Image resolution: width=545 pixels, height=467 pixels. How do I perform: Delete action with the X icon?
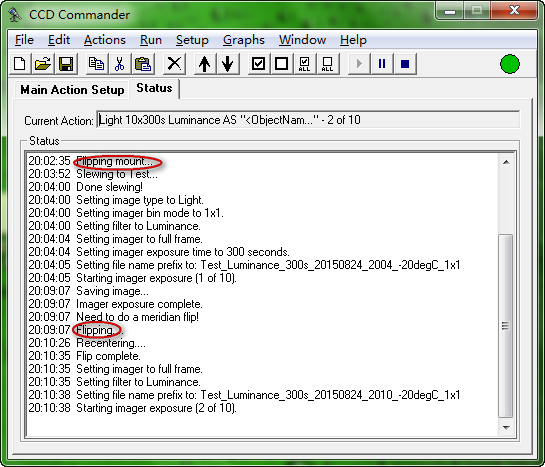[x=174, y=64]
